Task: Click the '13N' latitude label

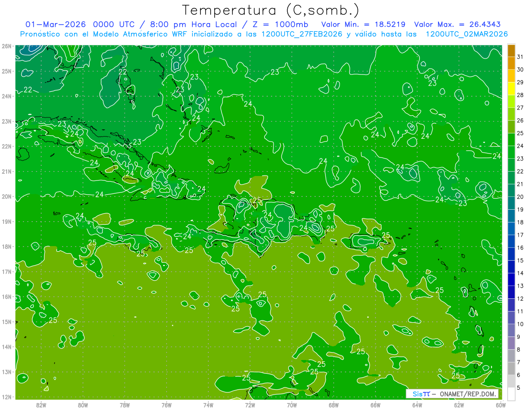Action: [6, 372]
